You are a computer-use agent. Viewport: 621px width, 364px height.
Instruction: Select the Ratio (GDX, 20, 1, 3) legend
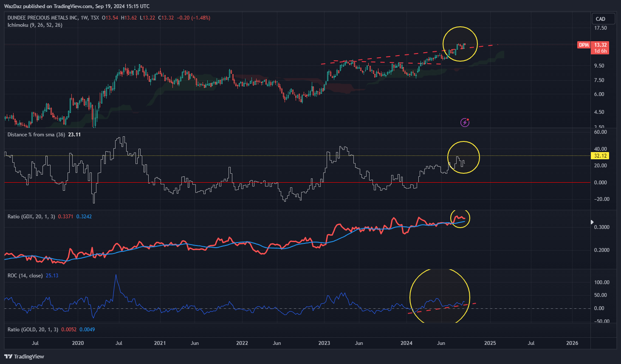coord(31,217)
